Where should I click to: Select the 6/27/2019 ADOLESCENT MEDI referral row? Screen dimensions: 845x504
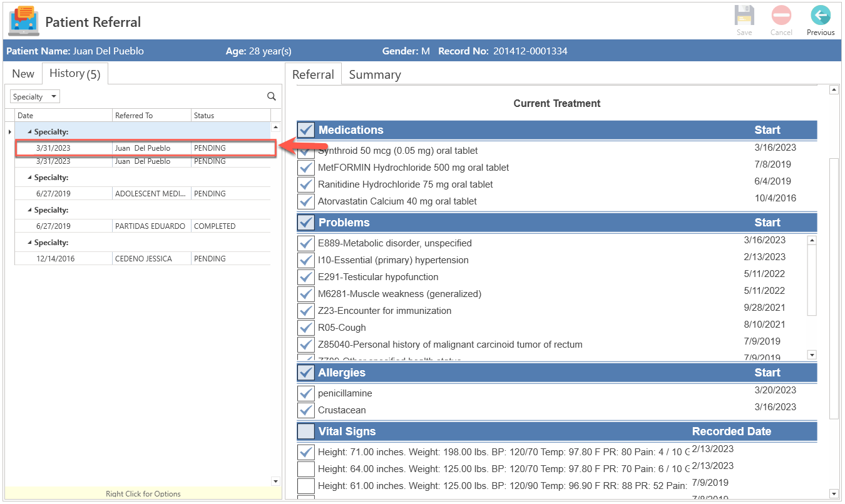pos(143,194)
